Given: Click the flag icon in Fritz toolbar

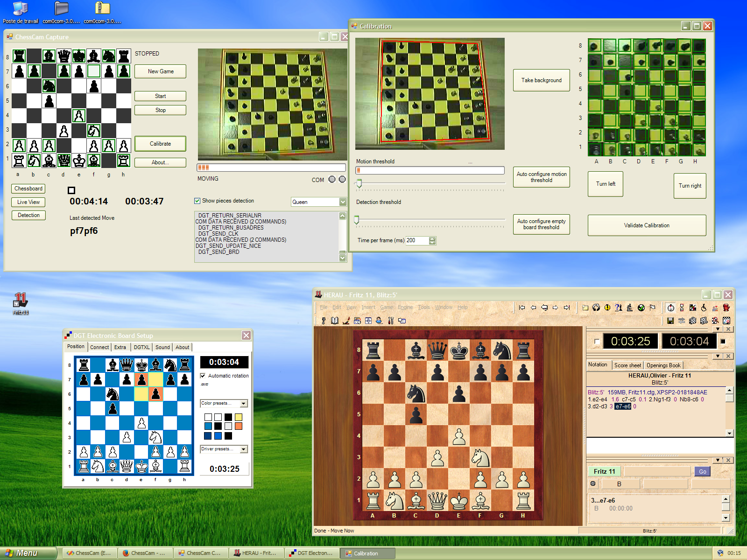Looking at the screenshot, I should coord(652,308).
